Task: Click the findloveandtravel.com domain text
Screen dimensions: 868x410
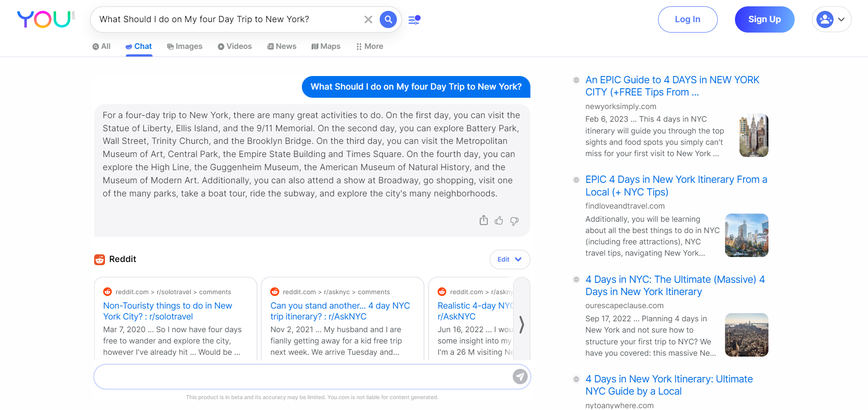Action: 625,206
